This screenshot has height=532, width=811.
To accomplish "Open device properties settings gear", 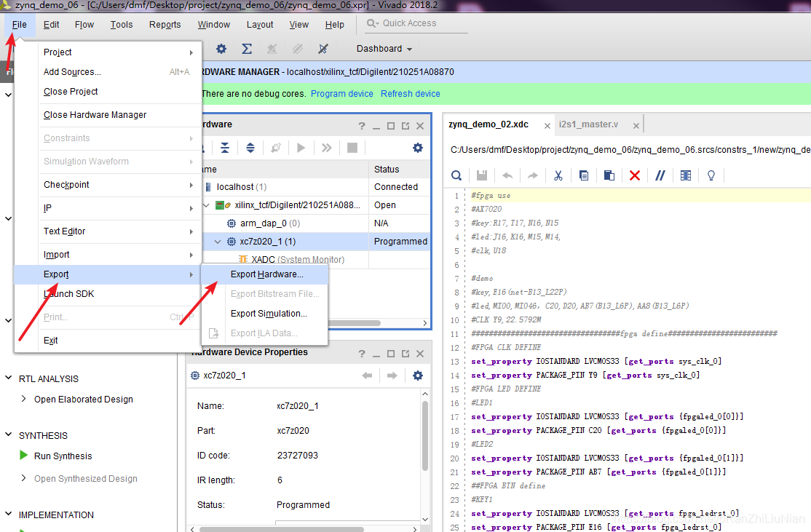I will pos(418,376).
